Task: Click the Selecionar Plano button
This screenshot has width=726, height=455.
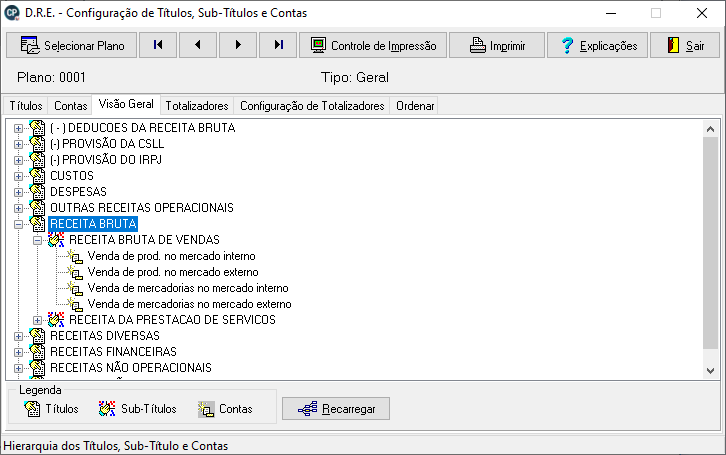Action: pyautogui.click(x=71, y=45)
